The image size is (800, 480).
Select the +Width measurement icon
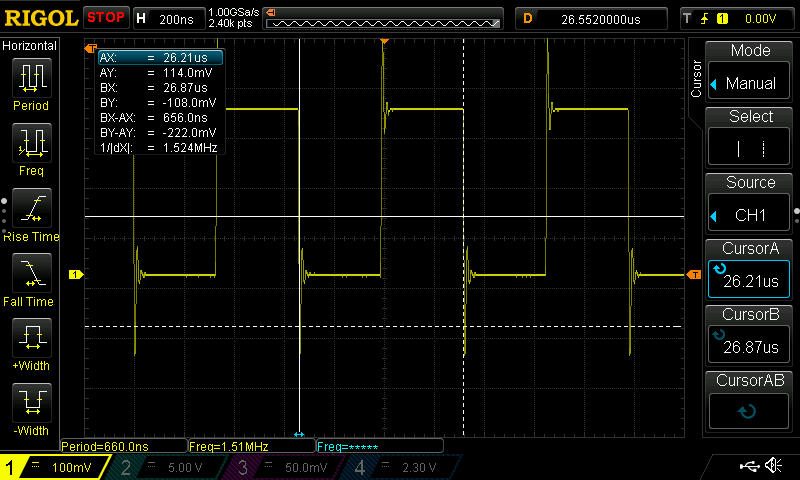(x=32, y=338)
